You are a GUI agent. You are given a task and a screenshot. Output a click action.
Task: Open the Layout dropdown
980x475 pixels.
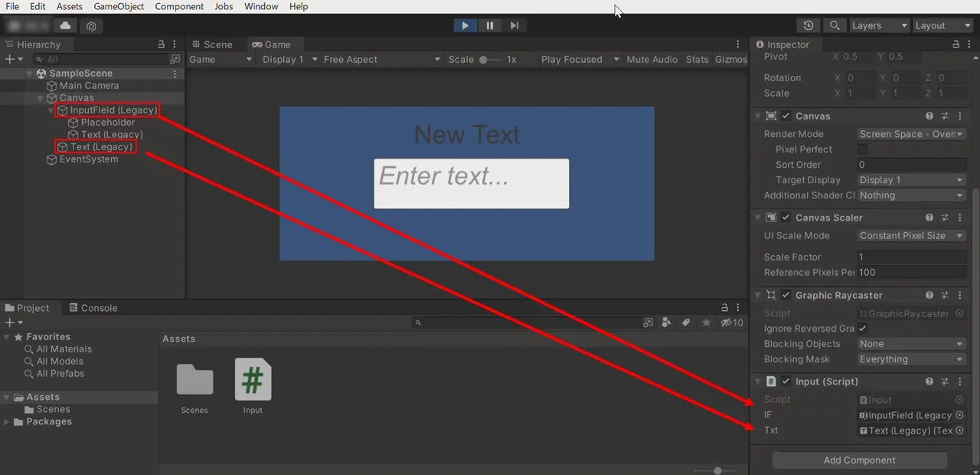tap(942, 25)
